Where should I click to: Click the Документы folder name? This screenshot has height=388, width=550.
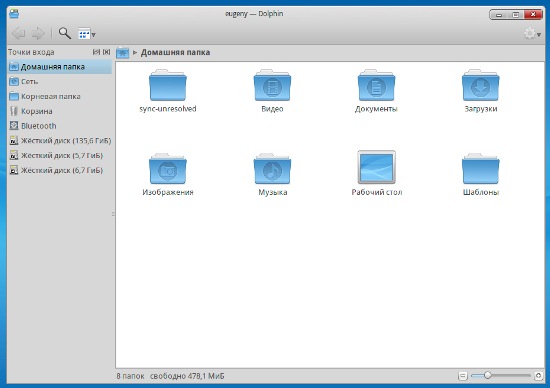[x=376, y=109]
